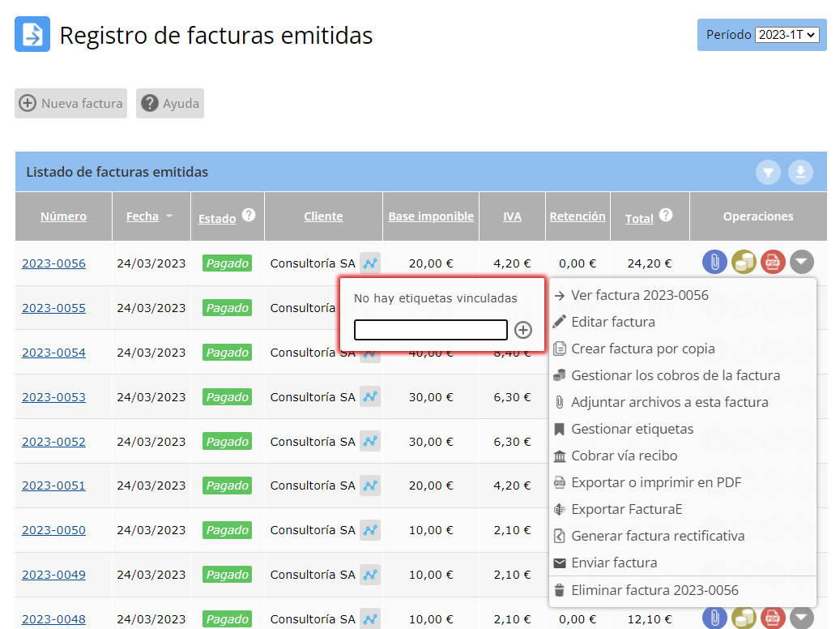The width and height of the screenshot is (840, 629).
Task: Click the Nueva factura button
Action: 70,103
